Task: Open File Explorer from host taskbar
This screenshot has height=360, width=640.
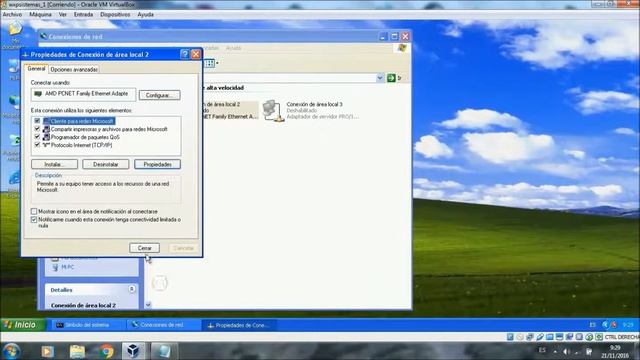Action: (x=77, y=351)
